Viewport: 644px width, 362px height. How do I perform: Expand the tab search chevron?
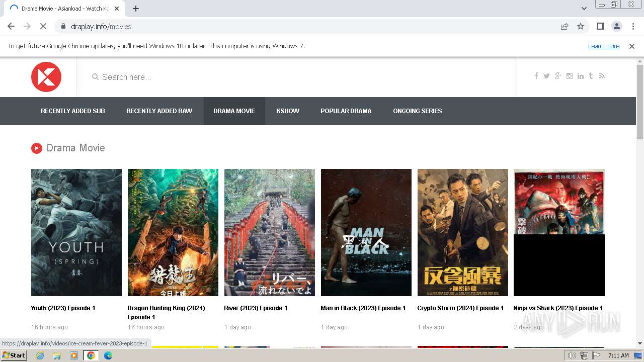(584, 9)
